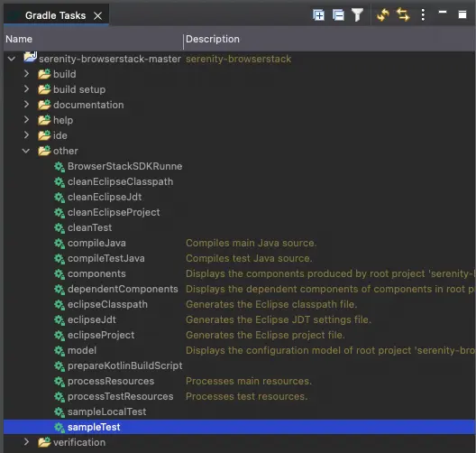
Task: Click the compileTestJava task gear icon
Action: pyautogui.click(x=59, y=259)
